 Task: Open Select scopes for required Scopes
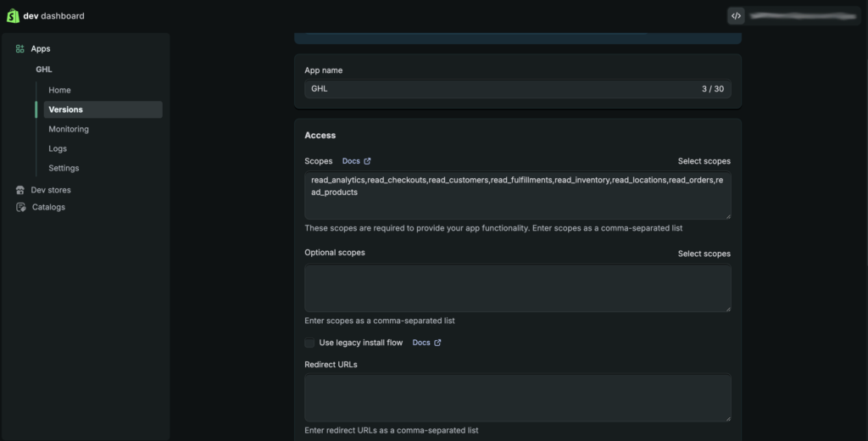pyautogui.click(x=704, y=161)
